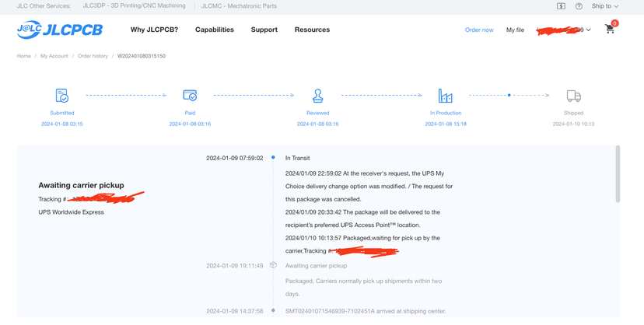Click the In Production factory icon
This screenshot has height=325, width=644.
tap(445, 96)
